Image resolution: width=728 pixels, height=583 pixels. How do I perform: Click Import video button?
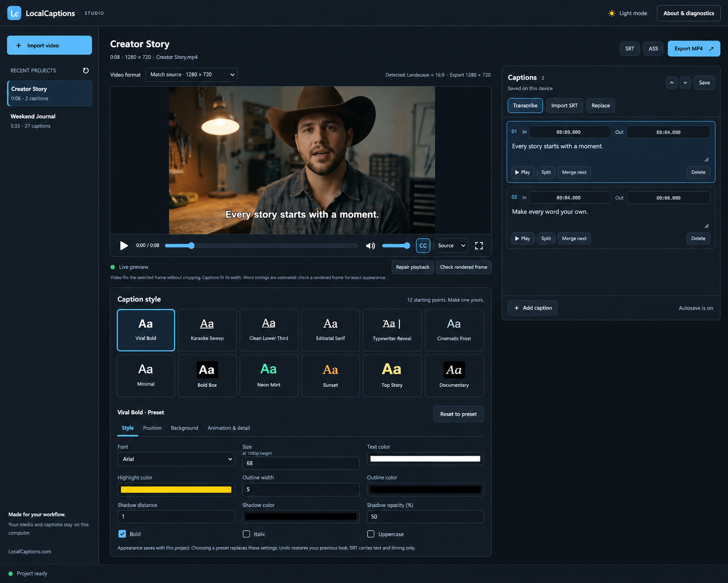click(x=49, y=45)
